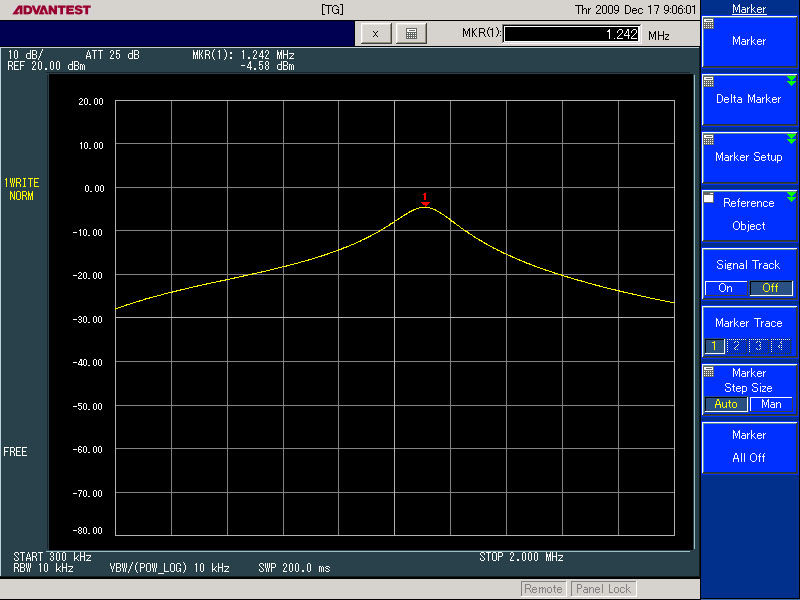The image size is (800, 600).
Task: Turn Signal Track On
Action: click(x=726, y=288)
